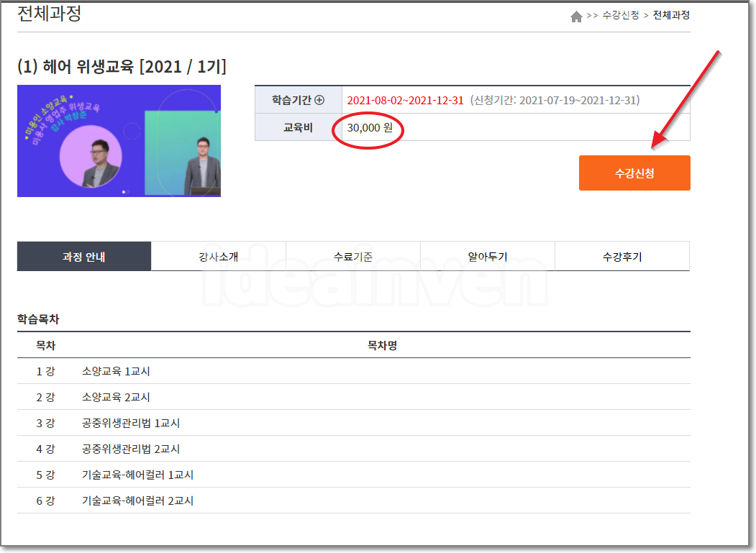Click 수강신청 in the breadcrumb trail
This screenshot has height=553, width=756.
coord(623,14)
